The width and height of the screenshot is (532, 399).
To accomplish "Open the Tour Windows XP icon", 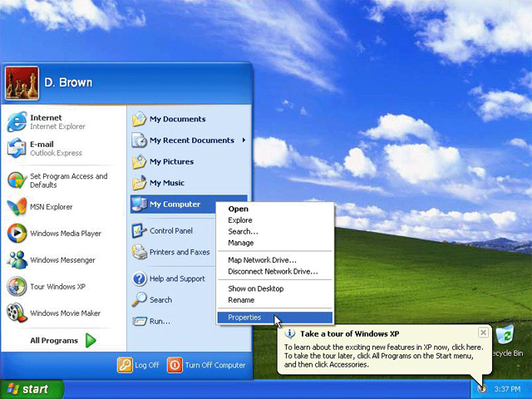I will (x=17, y=286).
